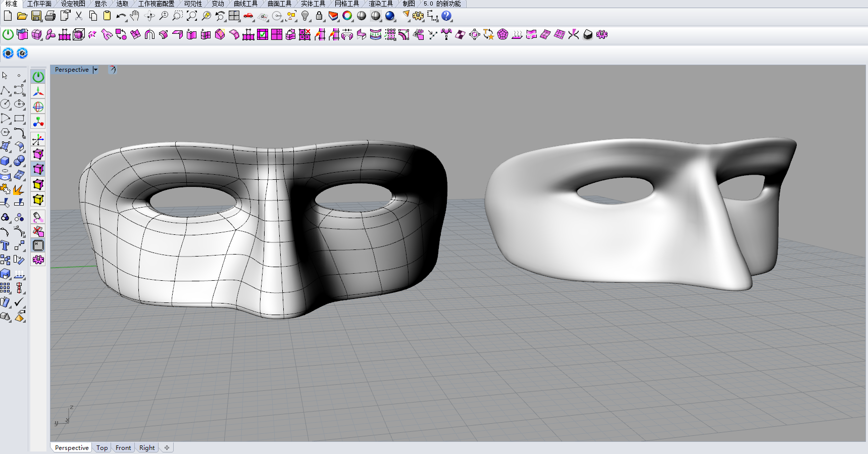Create a new file with the New icon
Viewport: 868px width, 454px height.
click(8, 16)
